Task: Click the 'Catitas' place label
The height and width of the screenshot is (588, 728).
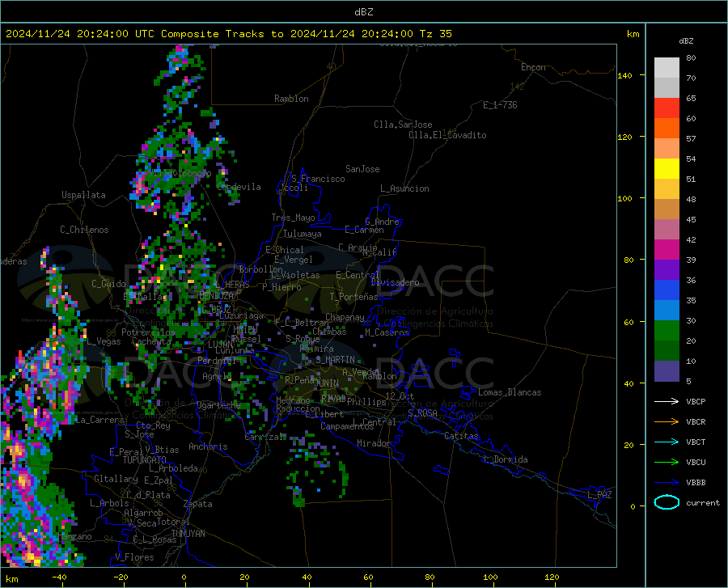Action: [x=461, y=436]
